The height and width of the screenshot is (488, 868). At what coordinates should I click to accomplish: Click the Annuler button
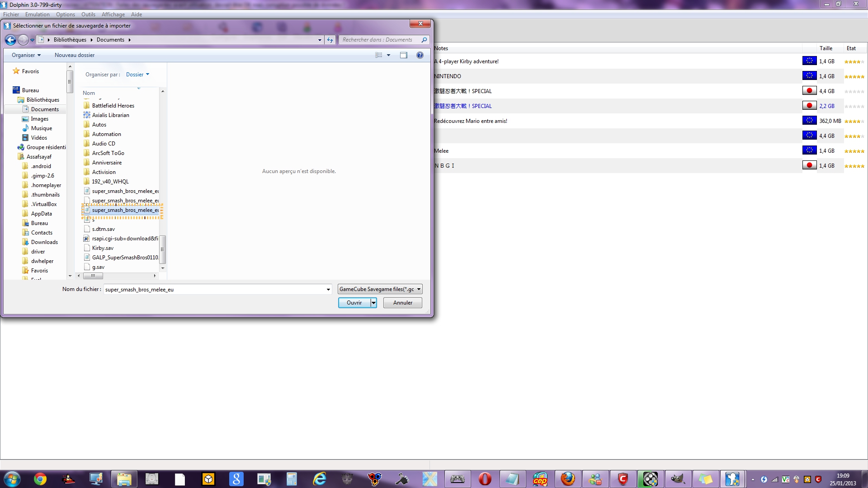402,303
